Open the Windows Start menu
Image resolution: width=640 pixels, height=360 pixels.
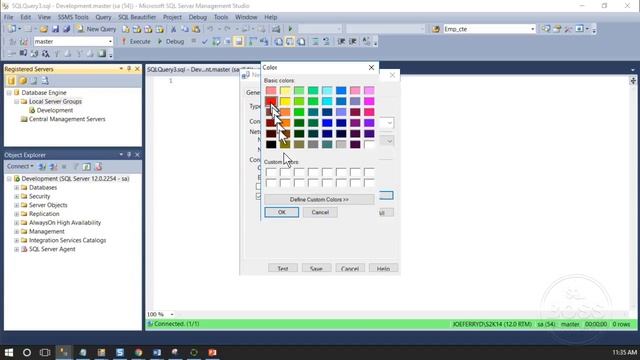coord(9,352)
